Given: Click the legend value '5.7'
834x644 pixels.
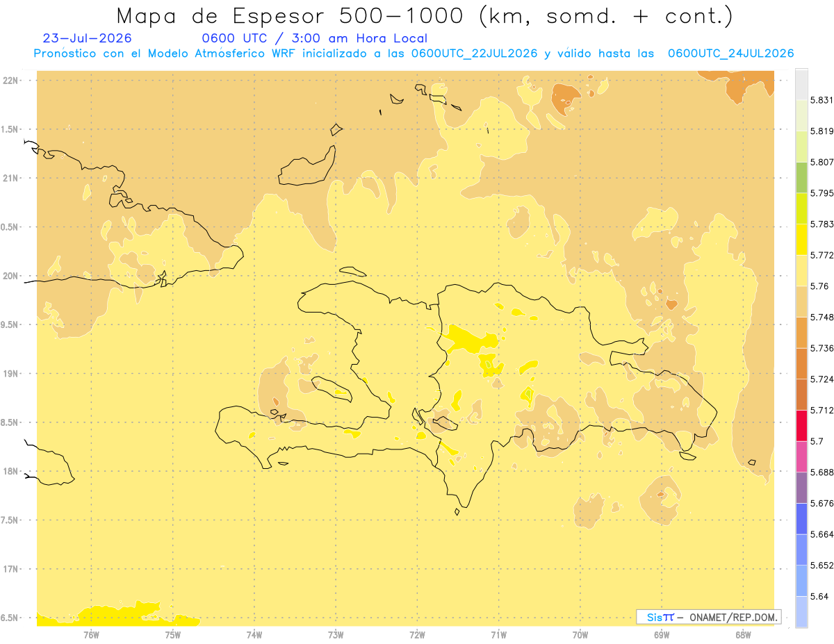Looking at the screenshot, I should tap(817, 441).
